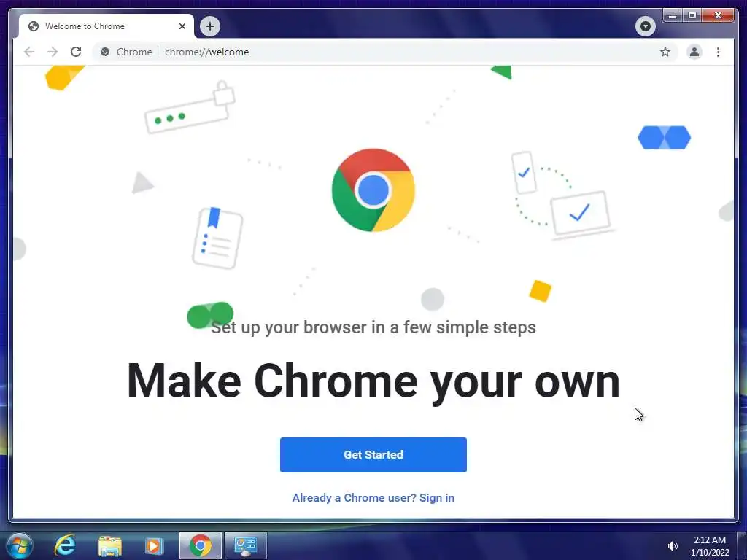Reload the page with the refresh icon

tap(76, 52)
